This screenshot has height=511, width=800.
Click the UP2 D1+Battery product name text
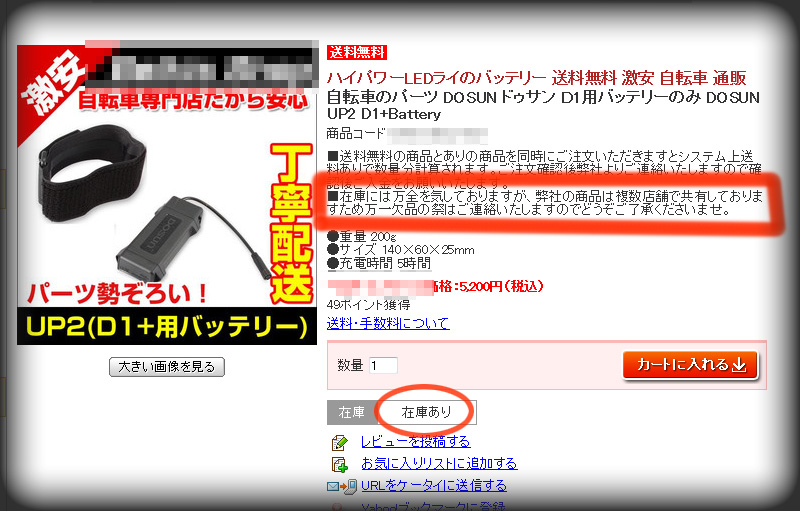tap(384, 114)
